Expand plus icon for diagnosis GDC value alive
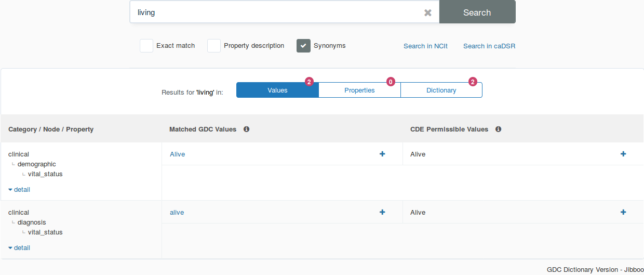Viewport: 644px width, 275px height. click(x=382, y=212)
